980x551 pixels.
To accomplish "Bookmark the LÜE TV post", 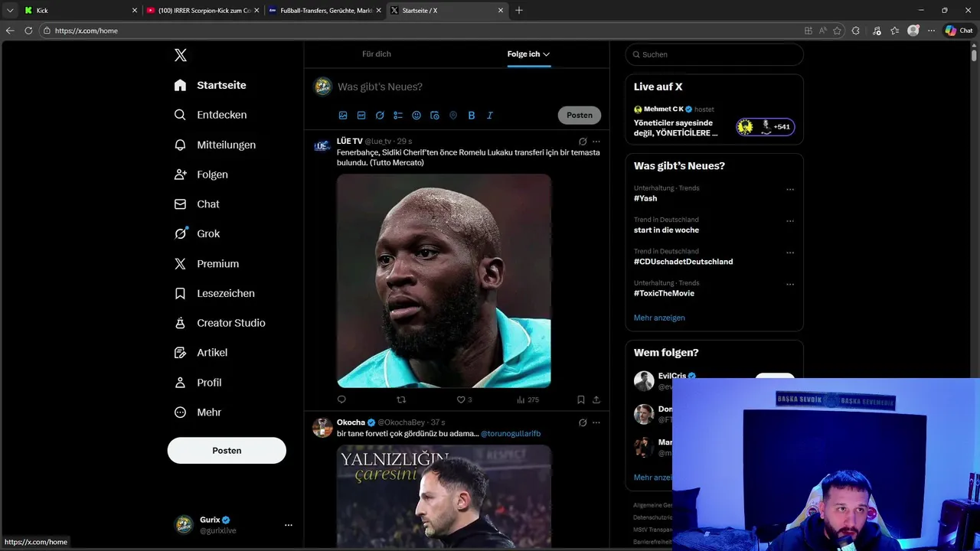I will pyautogui.click(x=581, y=399).
